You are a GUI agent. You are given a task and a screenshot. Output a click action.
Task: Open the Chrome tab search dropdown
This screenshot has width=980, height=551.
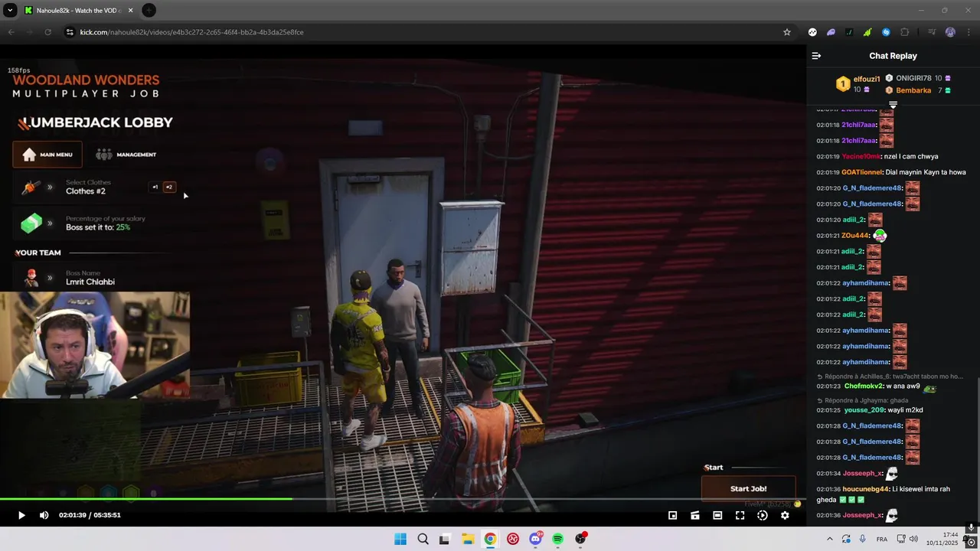10,10
